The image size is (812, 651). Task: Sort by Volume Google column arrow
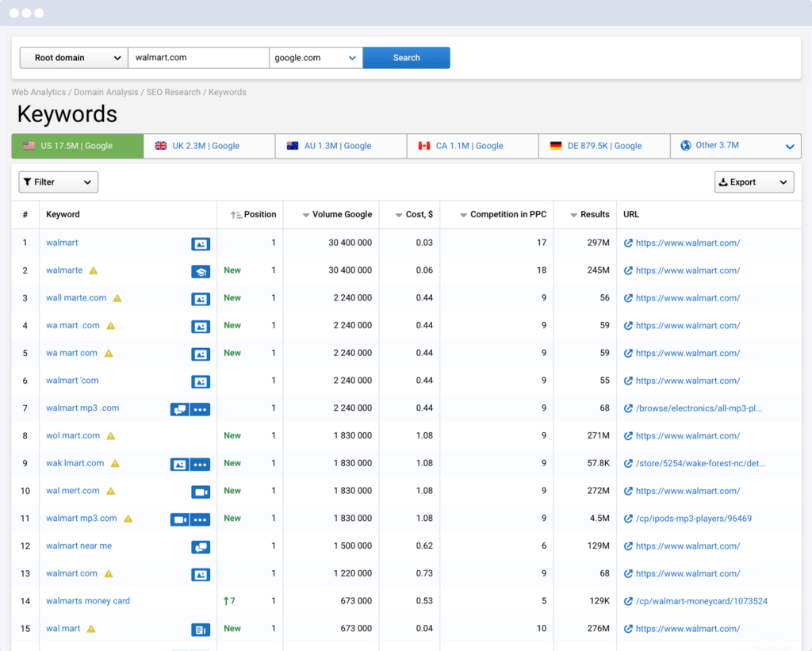click(x=306, y=215)
